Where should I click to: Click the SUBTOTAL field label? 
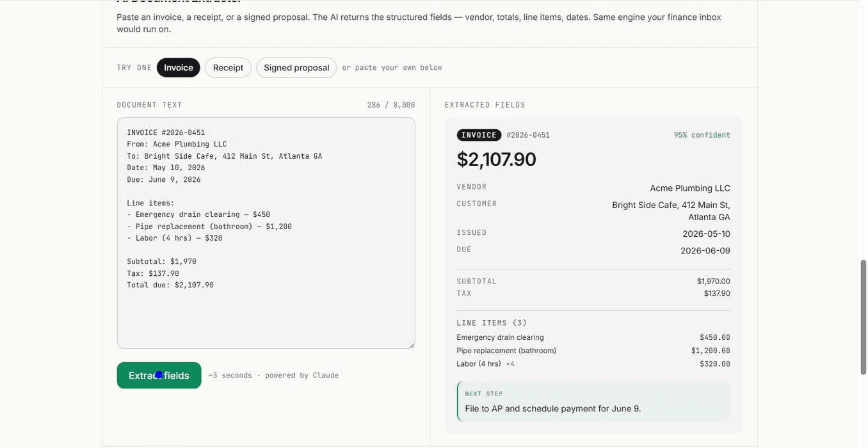[477, 282]
